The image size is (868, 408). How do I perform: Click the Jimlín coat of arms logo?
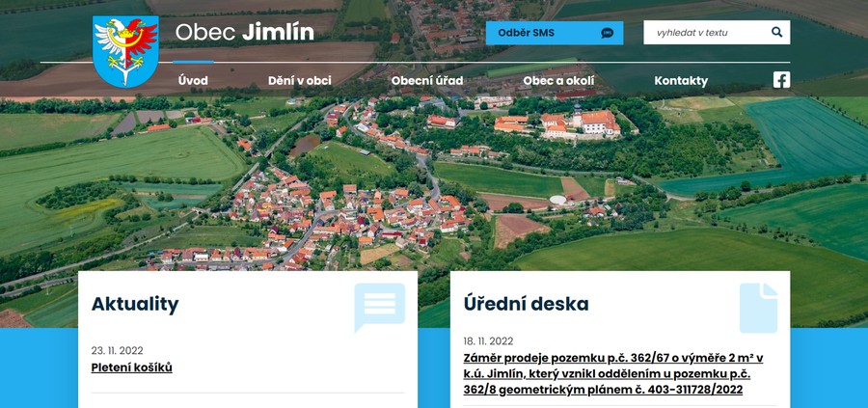pyautogui.click(x=126, y=51)
